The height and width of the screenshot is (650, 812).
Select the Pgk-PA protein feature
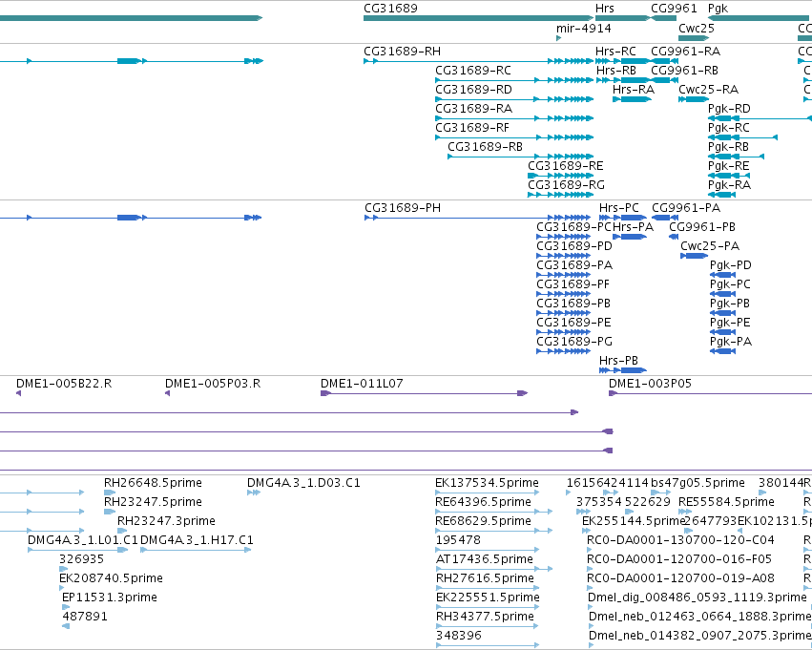[723, 351]
